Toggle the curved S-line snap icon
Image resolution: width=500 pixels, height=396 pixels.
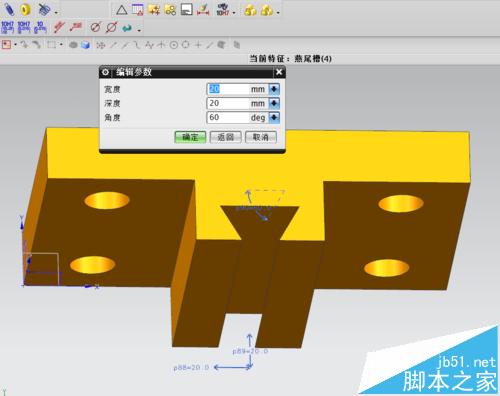[137, 45]
